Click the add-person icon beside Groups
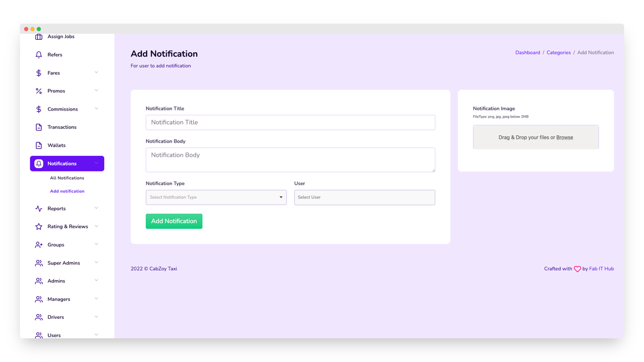 click(39, 245)
